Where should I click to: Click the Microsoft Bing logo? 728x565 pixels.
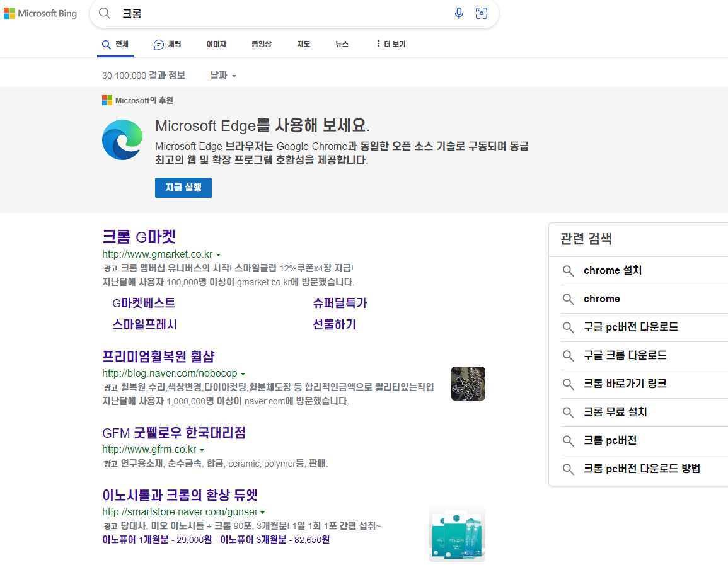[x=40, y=13]
